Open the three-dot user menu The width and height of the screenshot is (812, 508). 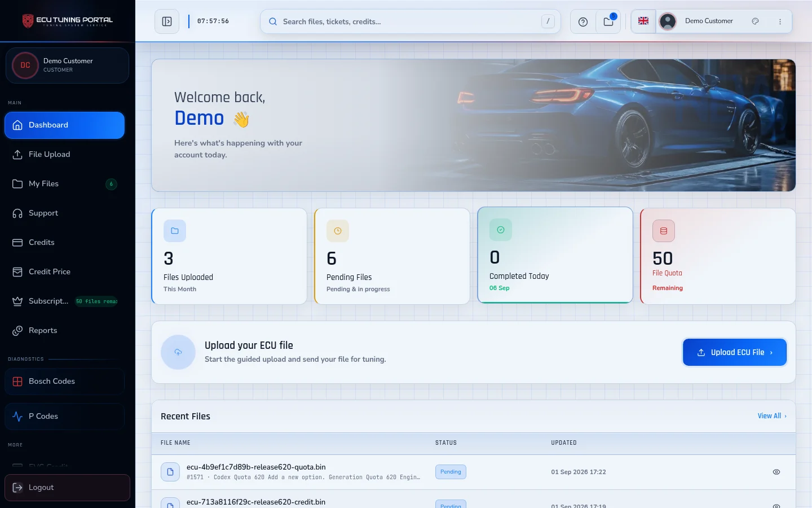click(780, 21)
